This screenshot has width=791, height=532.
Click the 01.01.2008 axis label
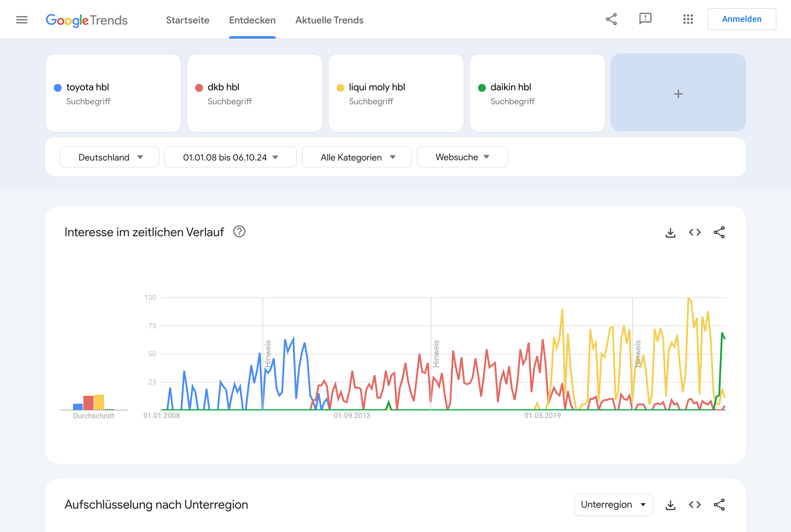(x=162, y=416)
